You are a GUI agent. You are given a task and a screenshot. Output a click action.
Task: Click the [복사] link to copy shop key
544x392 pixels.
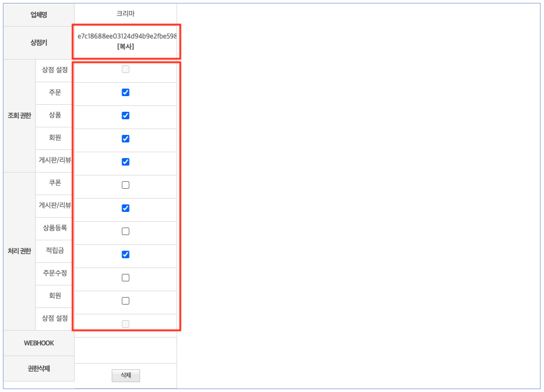(126, 46)
